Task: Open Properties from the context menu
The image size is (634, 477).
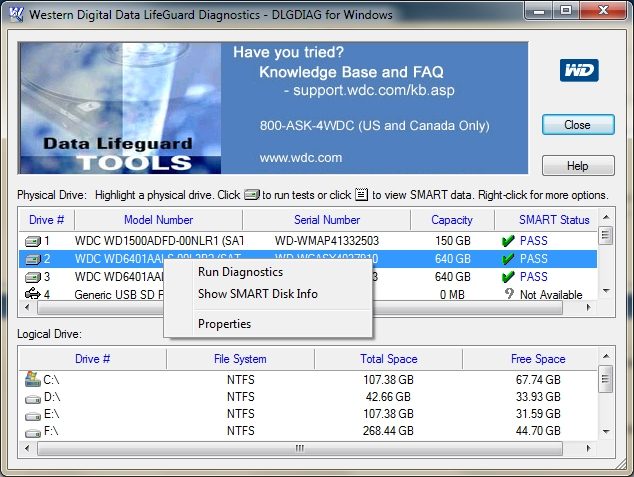Action: pos(224,324)
